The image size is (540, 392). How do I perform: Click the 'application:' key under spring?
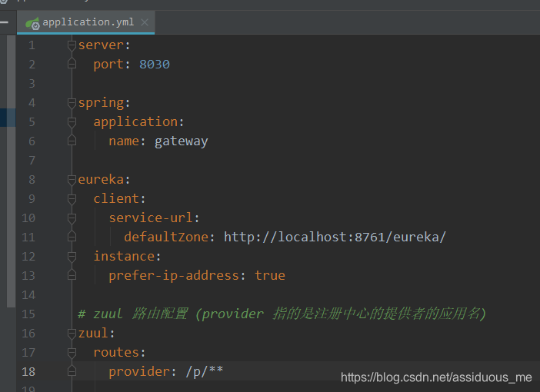[x=138, y=122]
